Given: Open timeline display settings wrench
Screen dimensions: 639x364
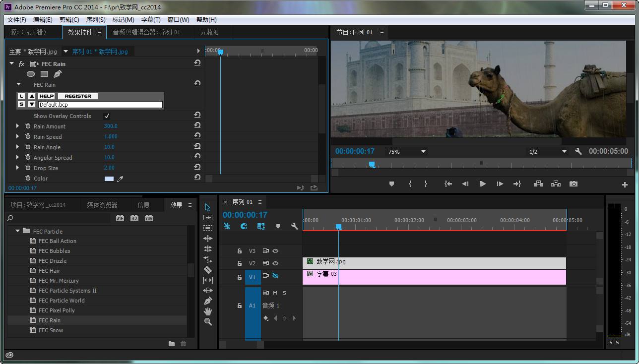Looking at the screenshot, I should (x=294, y=226).
